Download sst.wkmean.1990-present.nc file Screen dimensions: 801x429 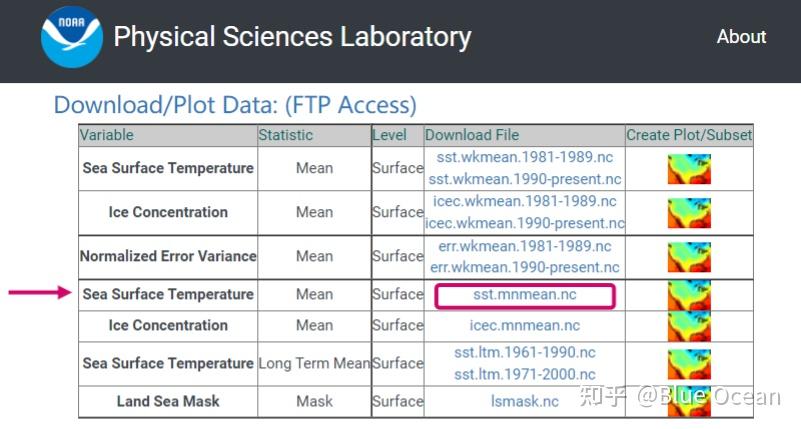pyautogui.click(x=525, y=179)
